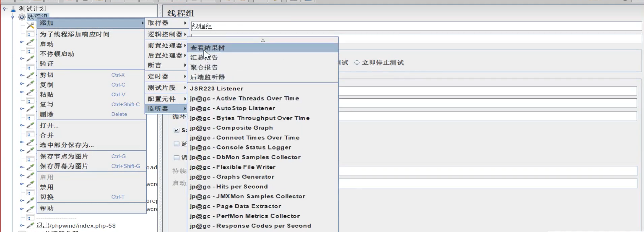This screenshot has width=644, height=232.
Task: Click the 测试计划 flask icon
Action: pos(13,9)
